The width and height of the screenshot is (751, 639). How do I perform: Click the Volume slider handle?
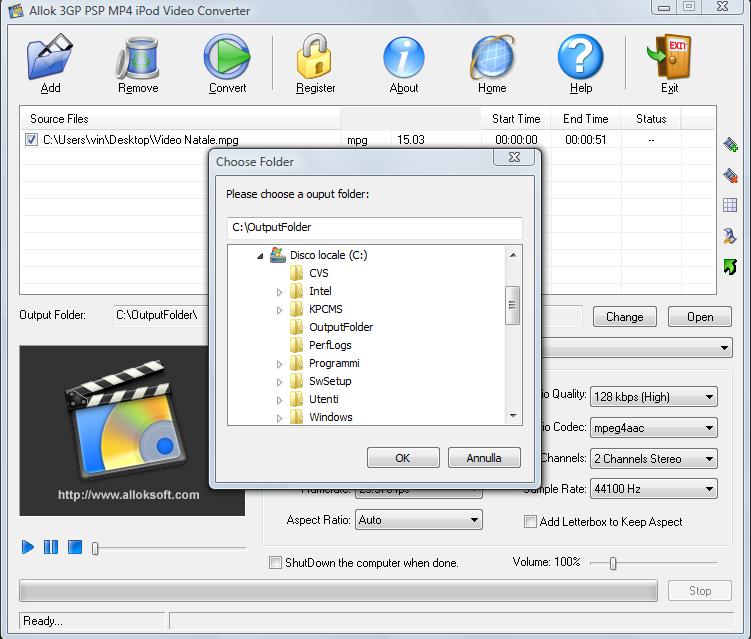(613, 563)
